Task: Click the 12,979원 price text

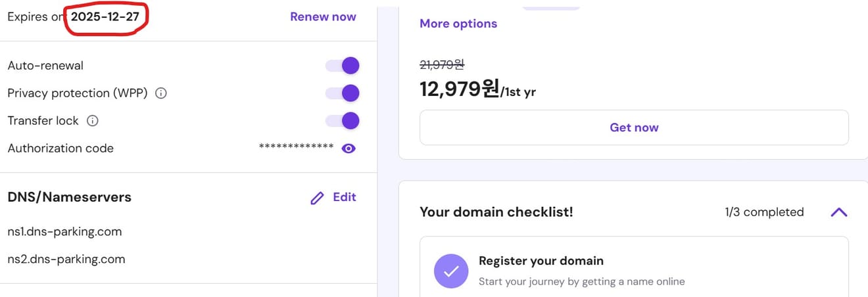Action: tap(460, 89)
